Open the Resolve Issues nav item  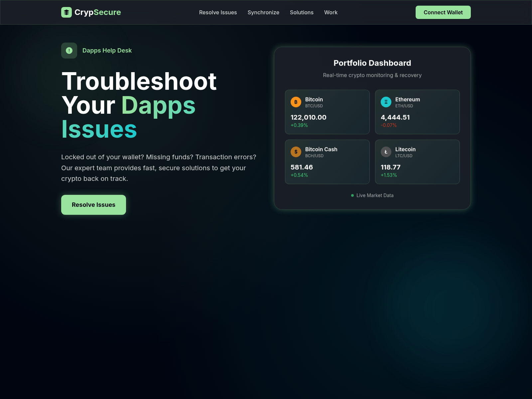218,12
